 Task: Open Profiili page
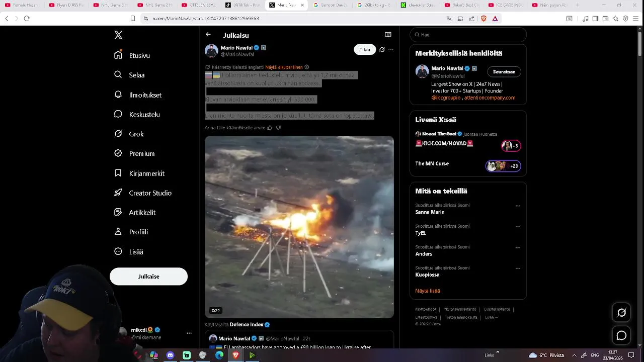pyautogui.click(x=131, y=232)
